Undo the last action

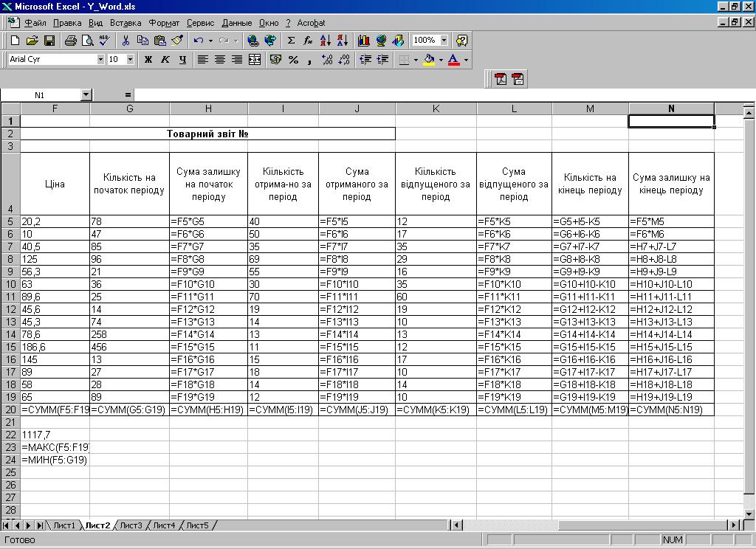[198, 41]
